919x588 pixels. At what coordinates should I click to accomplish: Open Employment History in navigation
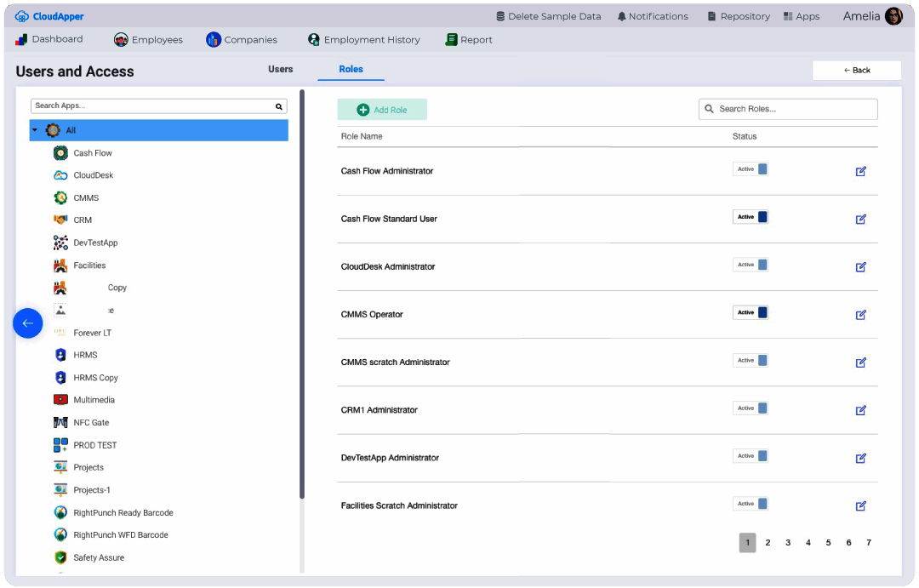364,40
